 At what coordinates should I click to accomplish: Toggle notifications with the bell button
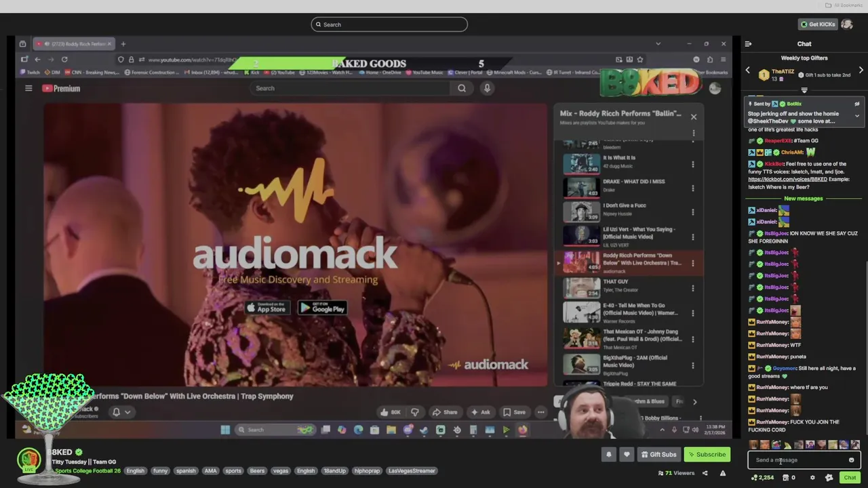coord(608,455)
